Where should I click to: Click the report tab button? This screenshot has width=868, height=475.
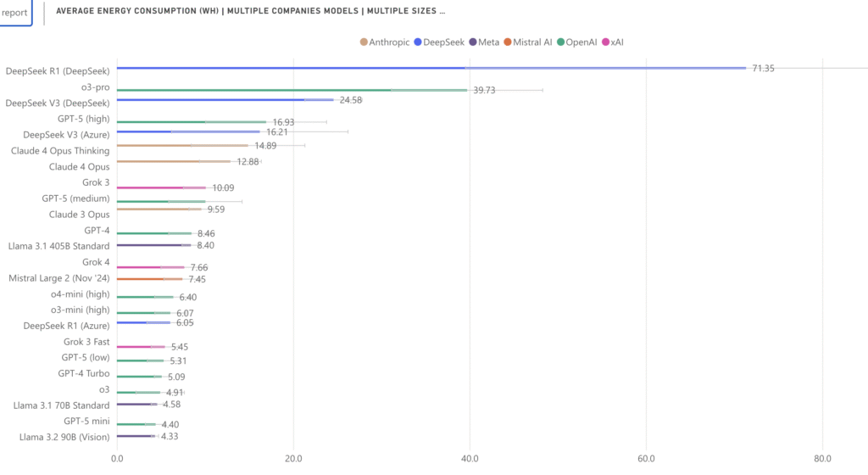point(14,12)
